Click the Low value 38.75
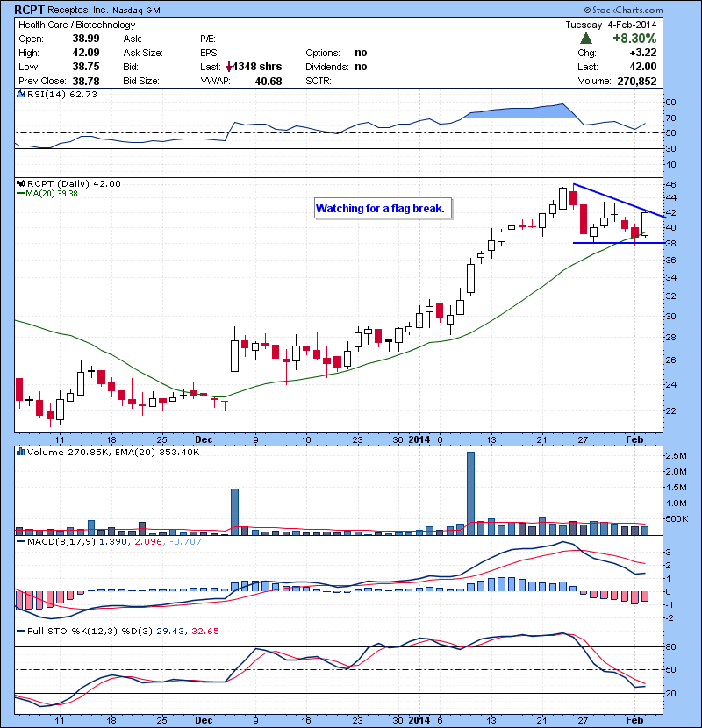The height and width of the screenshot is (728, 702). (x=86, y=67)
